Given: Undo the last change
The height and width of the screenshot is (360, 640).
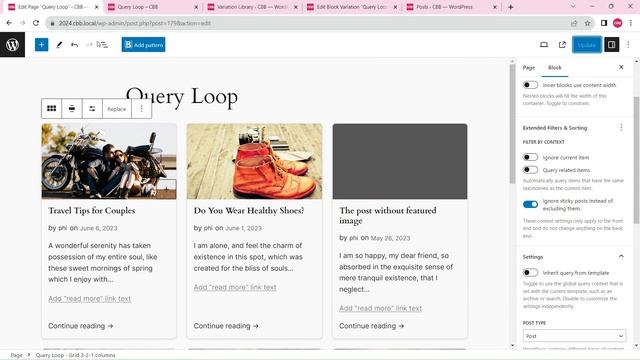Looking at the screenshot, I should 74,45.
